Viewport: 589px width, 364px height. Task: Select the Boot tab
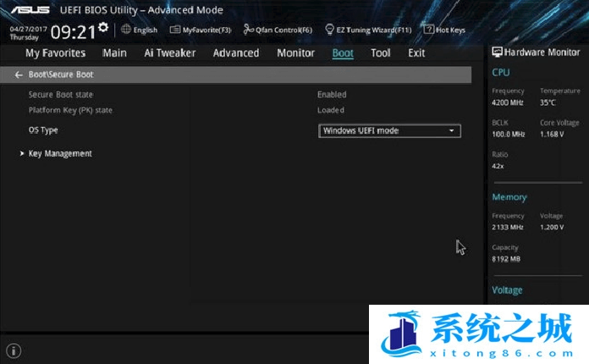tap(343, 53)
